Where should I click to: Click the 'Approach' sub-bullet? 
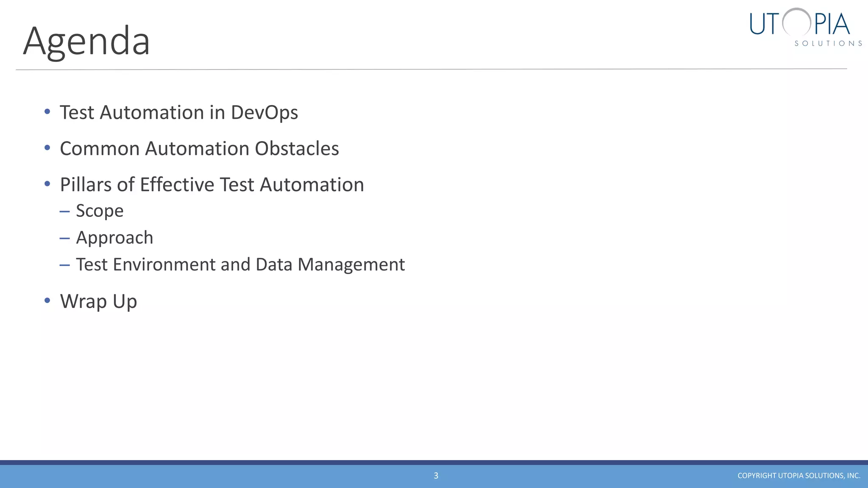pos(114,238)
